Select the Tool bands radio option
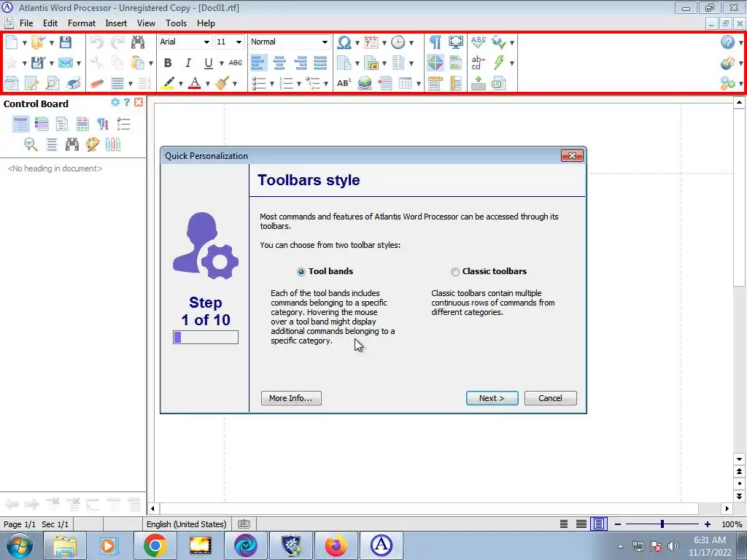Screen dimensions: 747x560 [301, 271]
